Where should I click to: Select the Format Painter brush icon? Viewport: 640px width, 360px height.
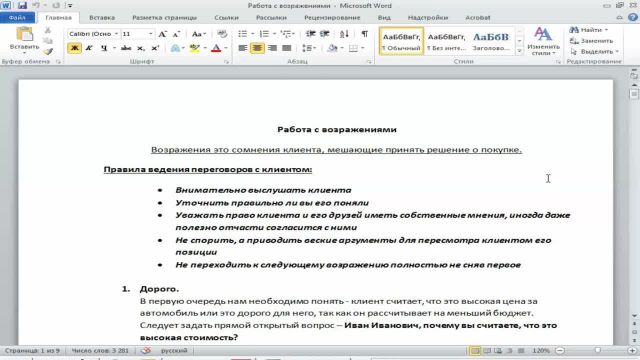[48, 52]
